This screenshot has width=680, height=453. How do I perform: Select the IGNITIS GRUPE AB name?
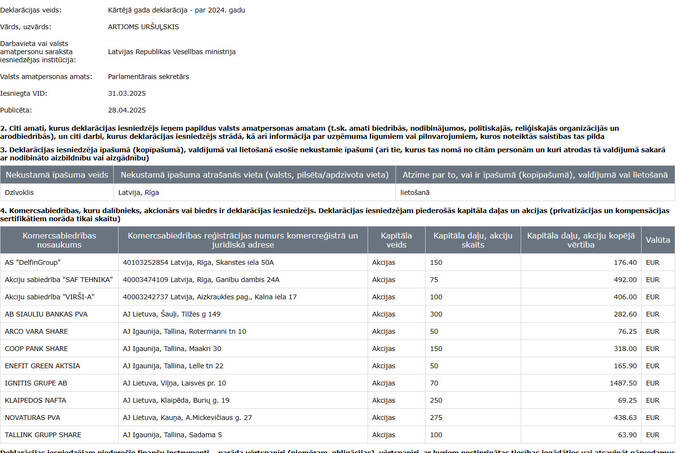pos(36,383)
